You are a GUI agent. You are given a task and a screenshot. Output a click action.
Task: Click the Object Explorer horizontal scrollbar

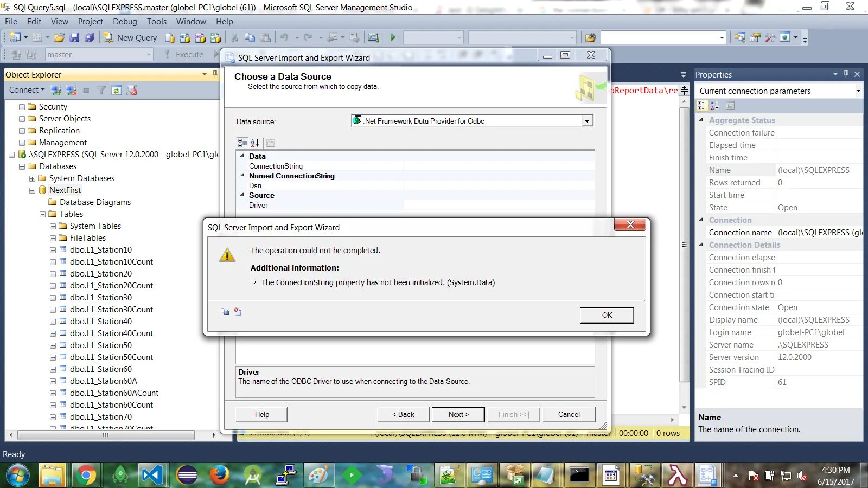[x=106, y=435]
